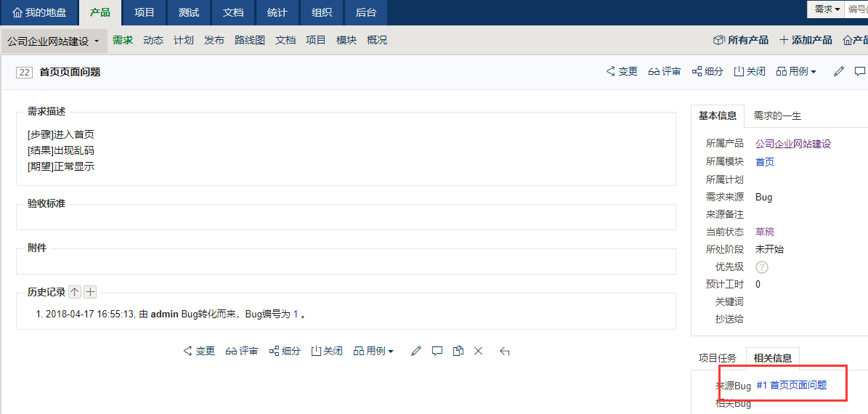868x414 pixels.
Task: Click top toolbar 变更 action
Action: click(x=622, y=71)
